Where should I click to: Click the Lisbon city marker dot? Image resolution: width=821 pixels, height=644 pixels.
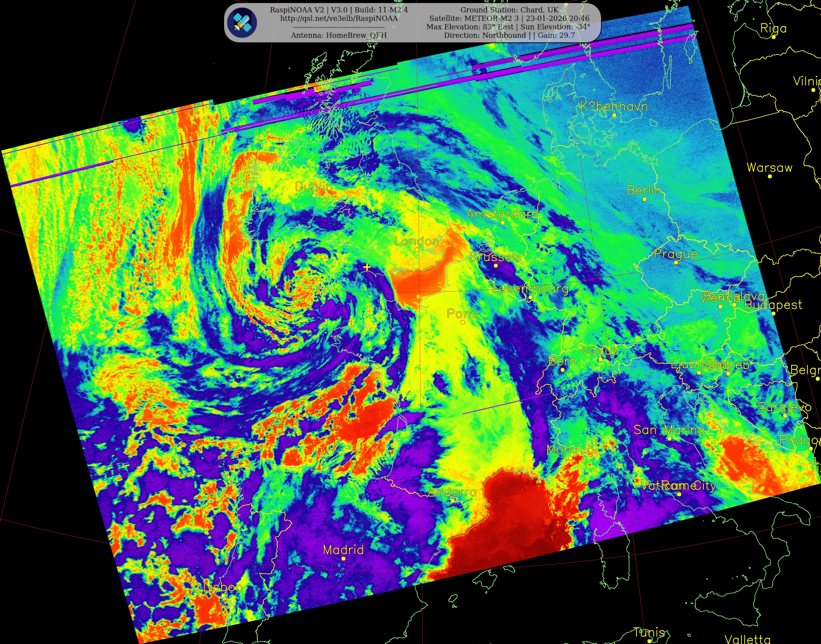(223, 596)
